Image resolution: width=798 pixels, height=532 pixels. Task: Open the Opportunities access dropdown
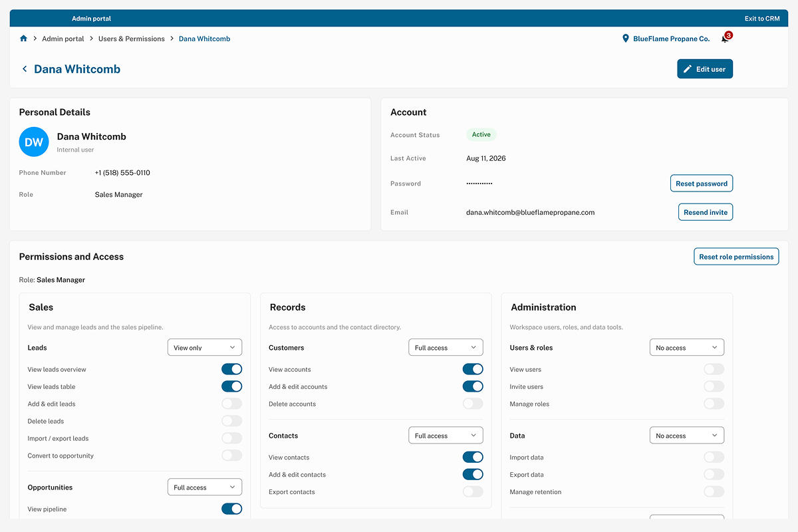pos(205,487)
